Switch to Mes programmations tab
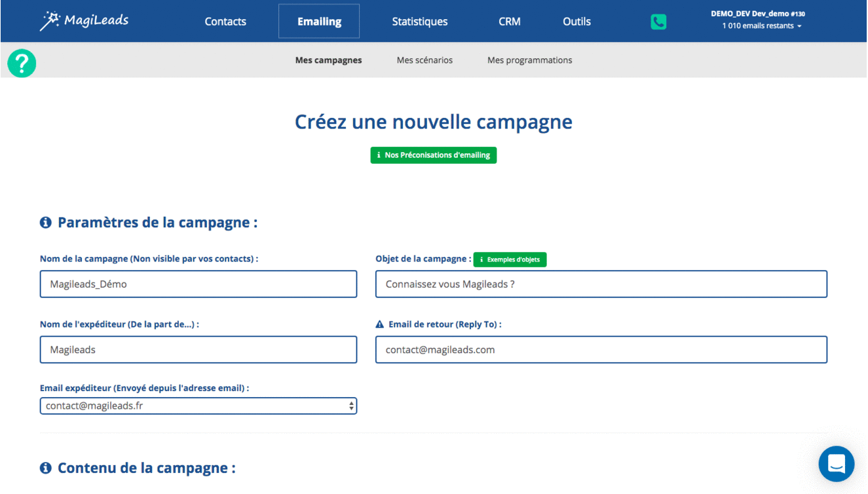 (x=530, y=60)
